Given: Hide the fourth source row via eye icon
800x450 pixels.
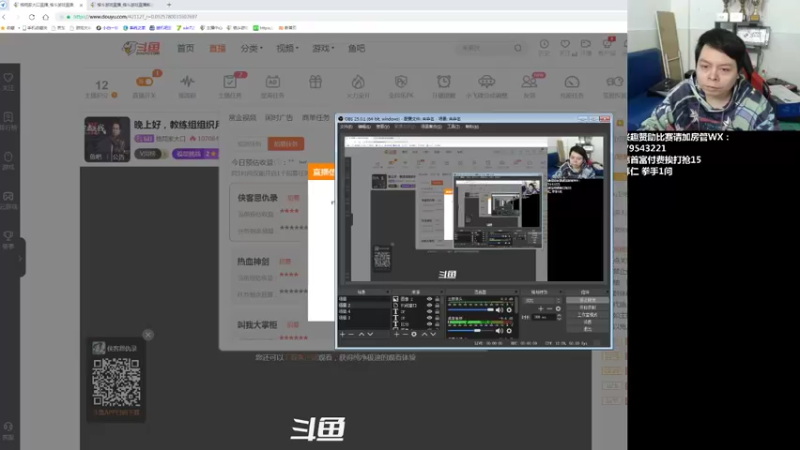Looking at the screenshot, I should click(x=429, y=317).
